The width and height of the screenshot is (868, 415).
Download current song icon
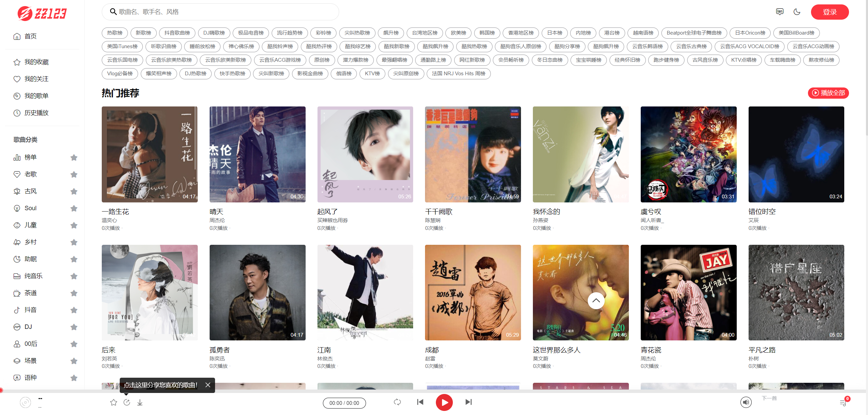point(140,402)
